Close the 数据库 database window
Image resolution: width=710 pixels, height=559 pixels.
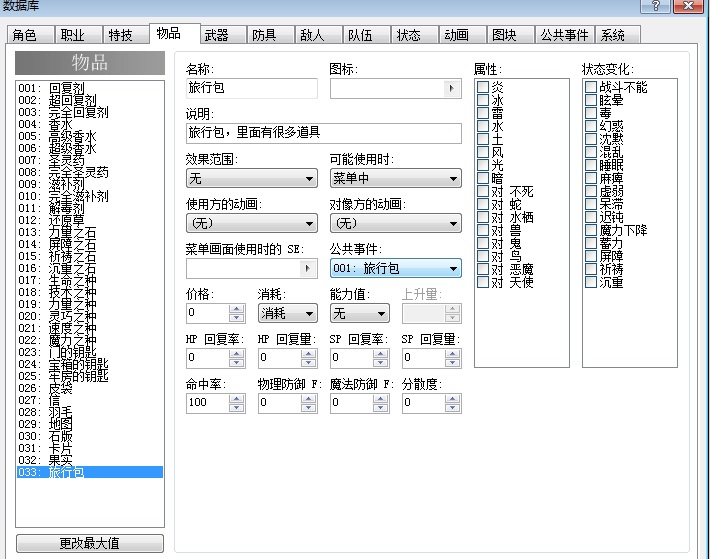[689, 6]
